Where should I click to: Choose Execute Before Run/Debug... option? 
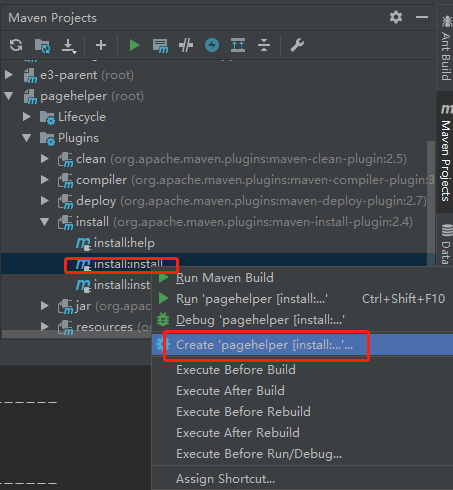point(302,454)
